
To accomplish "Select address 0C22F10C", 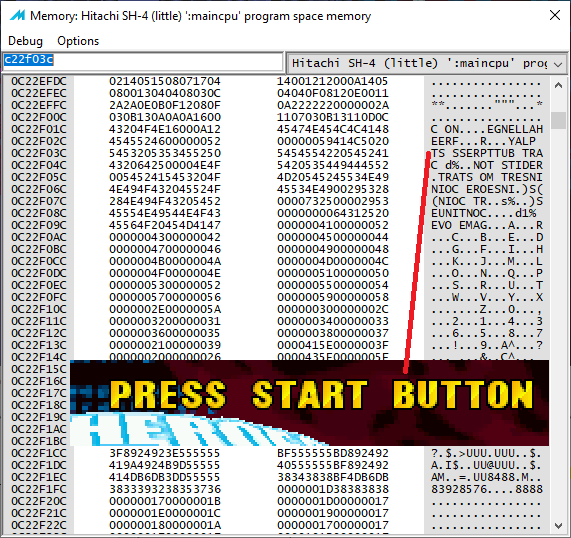I will (x=39, y=309).
